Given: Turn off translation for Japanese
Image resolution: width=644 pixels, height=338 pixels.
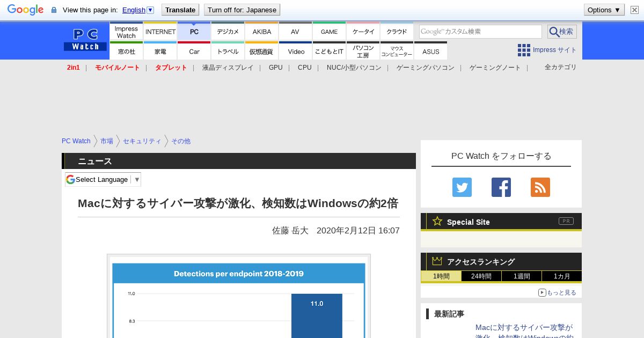Looking at the screenshot, I should click(x=242, y=10).
